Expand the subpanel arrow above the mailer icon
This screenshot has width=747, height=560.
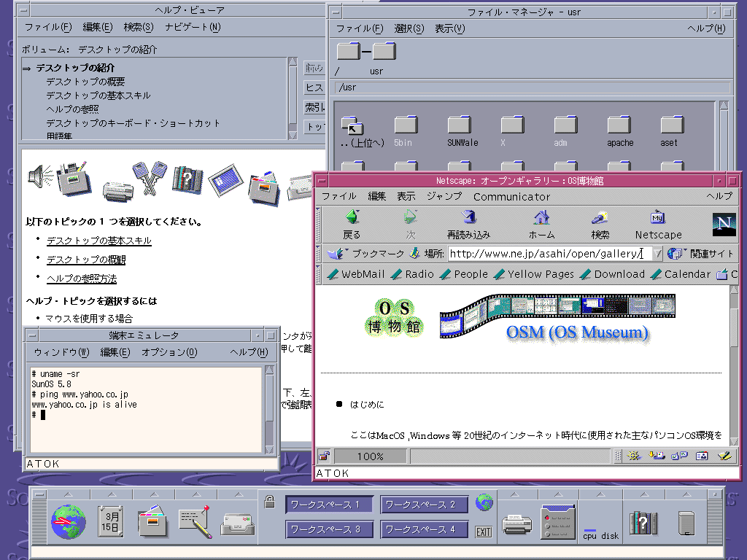click(239, 494)
